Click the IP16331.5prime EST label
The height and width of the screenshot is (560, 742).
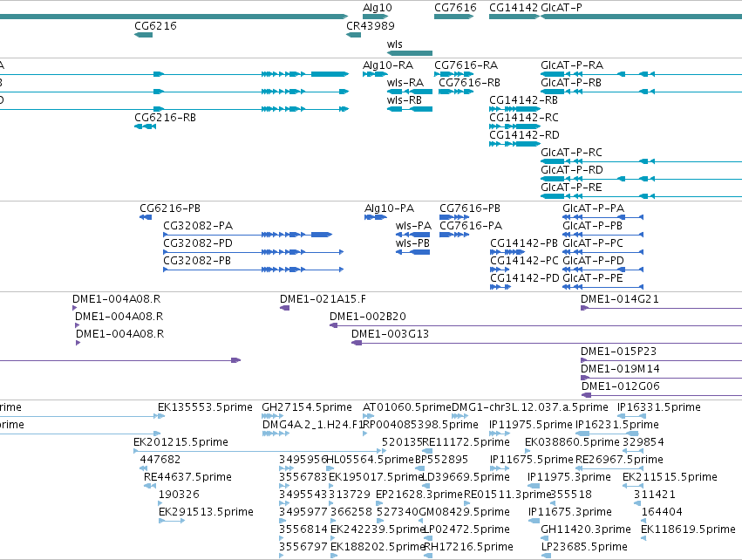click(x=658, y=407)
